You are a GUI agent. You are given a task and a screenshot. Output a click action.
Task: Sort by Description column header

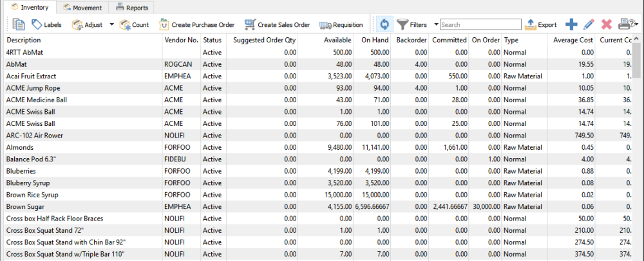(x=83, y=40)
